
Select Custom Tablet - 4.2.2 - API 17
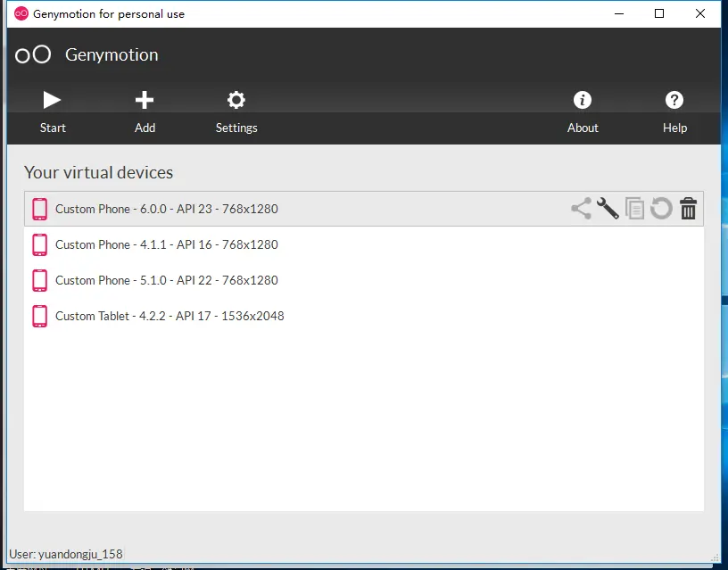click(x=363, y=316)
